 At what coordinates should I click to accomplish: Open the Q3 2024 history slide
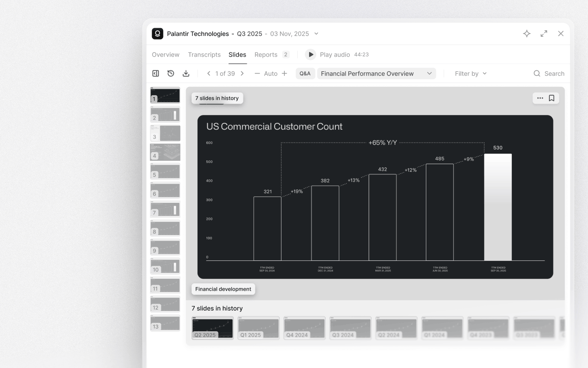pyautogui.click(x=351, y=328)
